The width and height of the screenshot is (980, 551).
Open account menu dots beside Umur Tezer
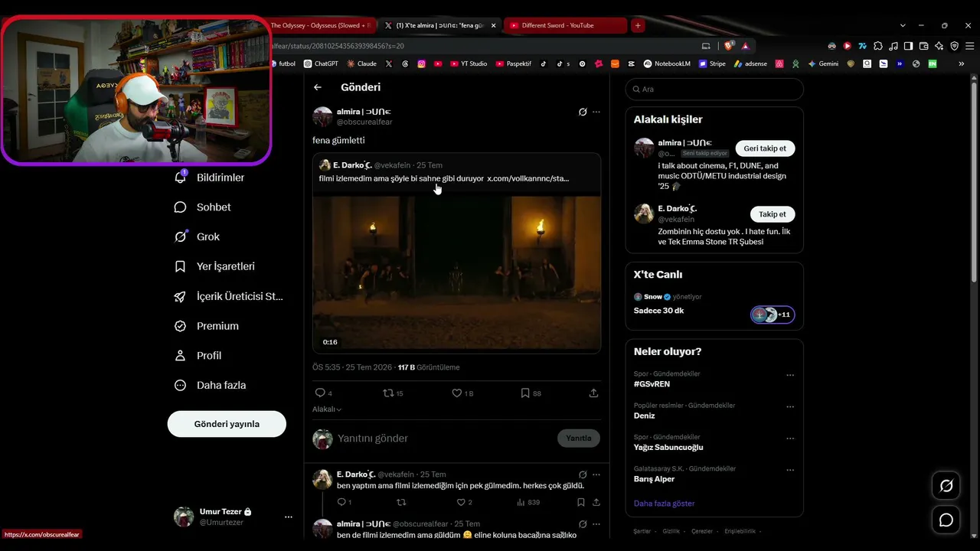click(289, 517)
